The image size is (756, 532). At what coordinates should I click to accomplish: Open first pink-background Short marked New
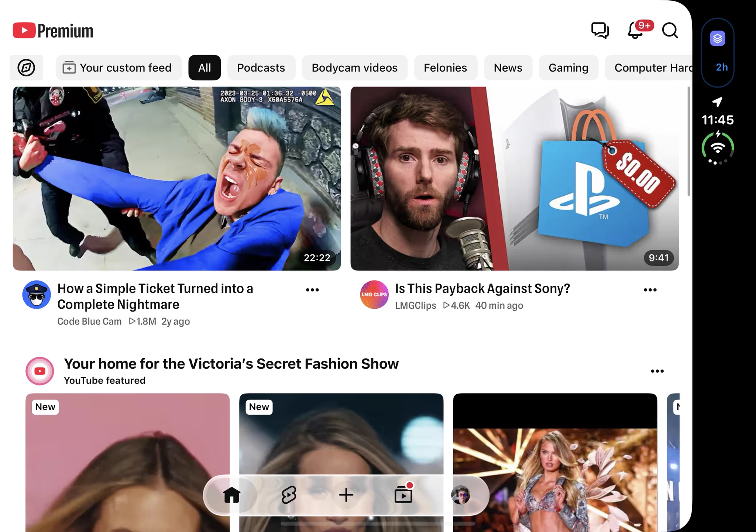click(127, 463)
